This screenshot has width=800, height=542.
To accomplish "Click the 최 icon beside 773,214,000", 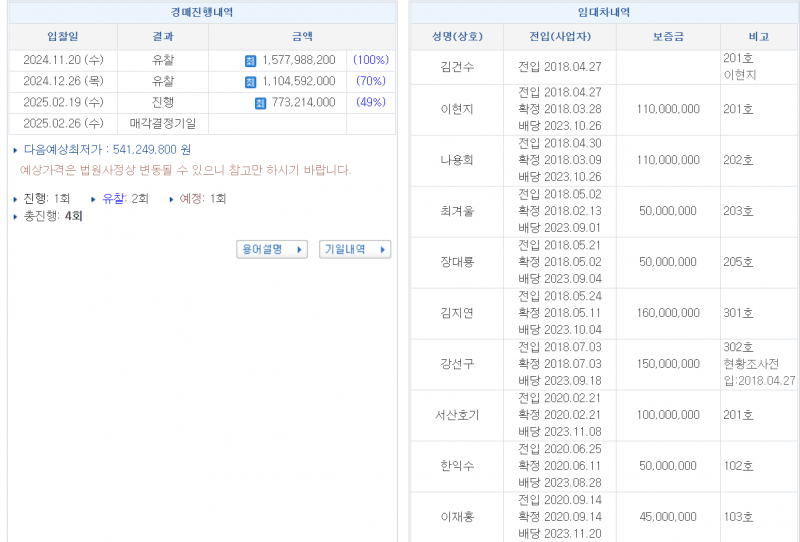I will tap(260, 103).
